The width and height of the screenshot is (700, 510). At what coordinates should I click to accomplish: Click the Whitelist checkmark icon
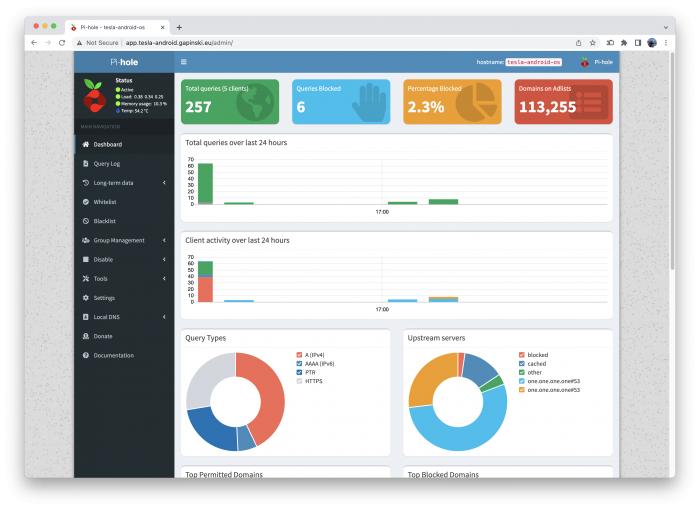tap(86, 202)
